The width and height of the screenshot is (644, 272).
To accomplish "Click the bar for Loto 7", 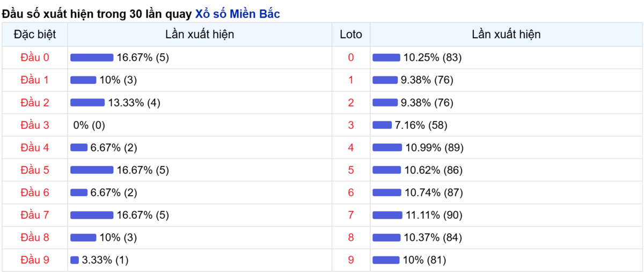I will tap(387, 215).
